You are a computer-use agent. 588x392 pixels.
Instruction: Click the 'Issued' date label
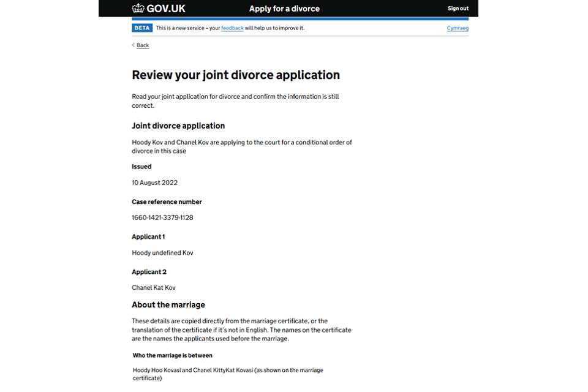[141, 166]
